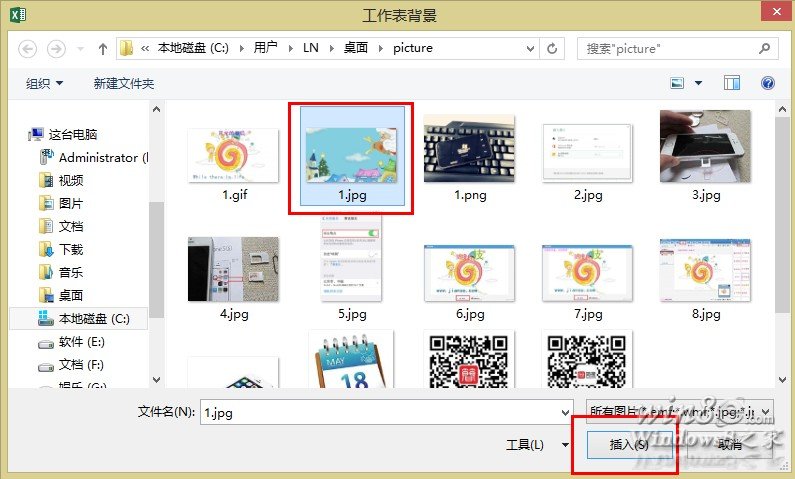Open the 组织 menu
This screenshot has height=479, width=795.
click(x=44, y=83)
